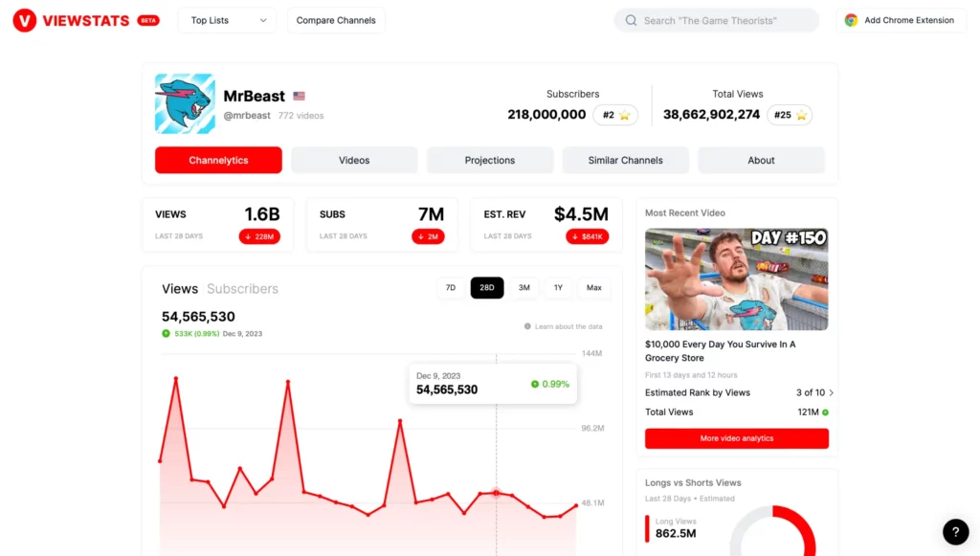
Task: Click the search channels input field
Action: pos(716,21)
